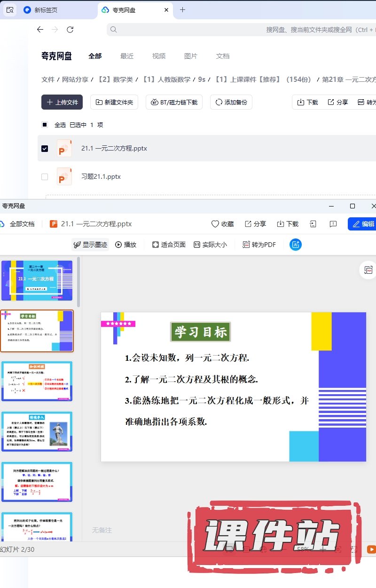The height and width of the screenshot is (588, 376).
Task: Add presentation to Favorites with heart icon
Action: point(222,224)
